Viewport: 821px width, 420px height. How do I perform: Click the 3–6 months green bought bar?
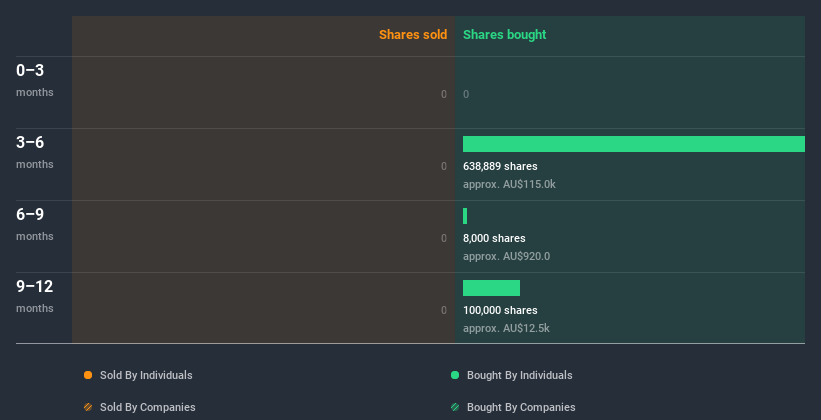[634, 144]
